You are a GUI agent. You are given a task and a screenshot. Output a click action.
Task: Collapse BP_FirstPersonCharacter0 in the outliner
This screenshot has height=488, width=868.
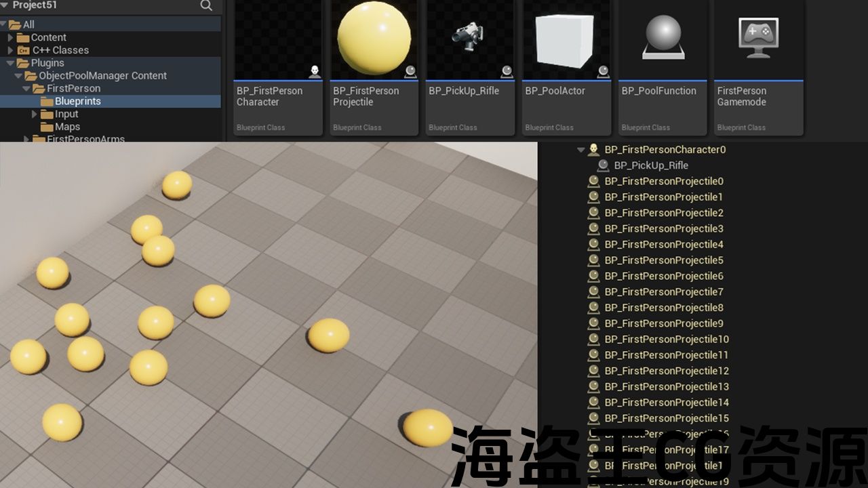[580, 150]
